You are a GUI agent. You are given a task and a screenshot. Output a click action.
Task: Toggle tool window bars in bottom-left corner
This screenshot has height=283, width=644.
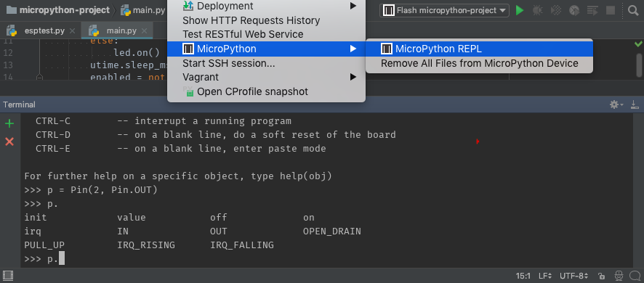[8, 276]
